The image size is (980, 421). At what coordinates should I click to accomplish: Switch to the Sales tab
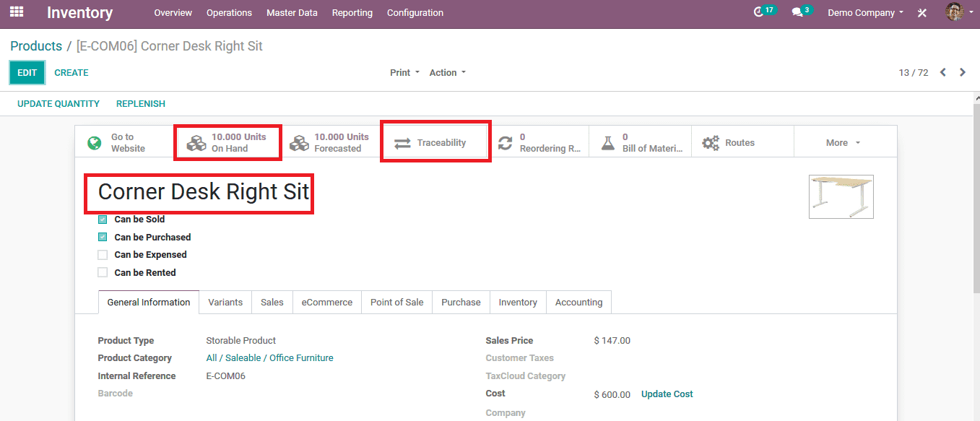point(272,303)
